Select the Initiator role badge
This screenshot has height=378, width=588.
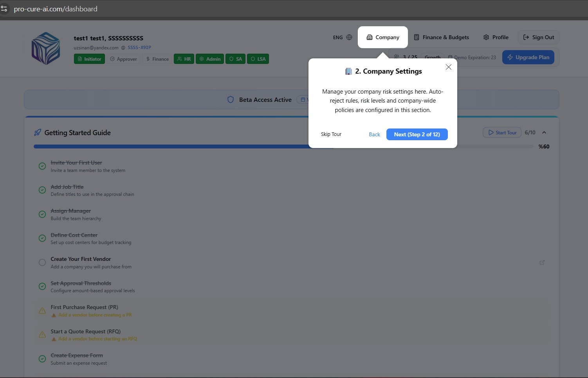pos(89,59)
